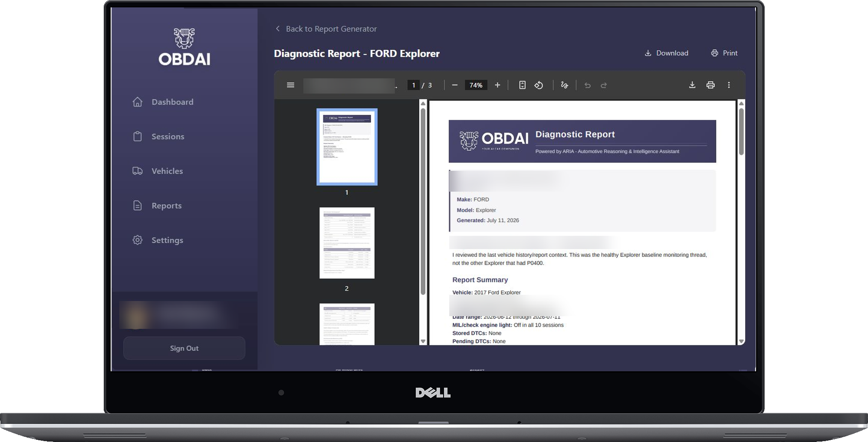Click the "MIL/check engine light" line
Screen dimensions: 868x442
click(508, 325)
